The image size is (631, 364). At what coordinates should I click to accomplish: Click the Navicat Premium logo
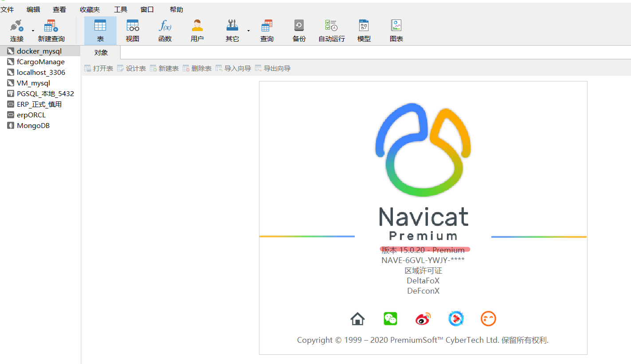click(x=423, y=172)
